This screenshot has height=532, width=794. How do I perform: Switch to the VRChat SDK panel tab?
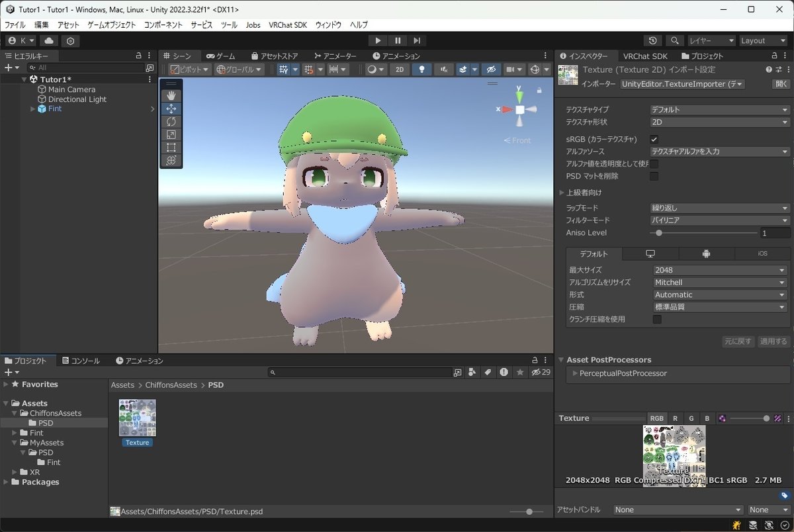645,56
